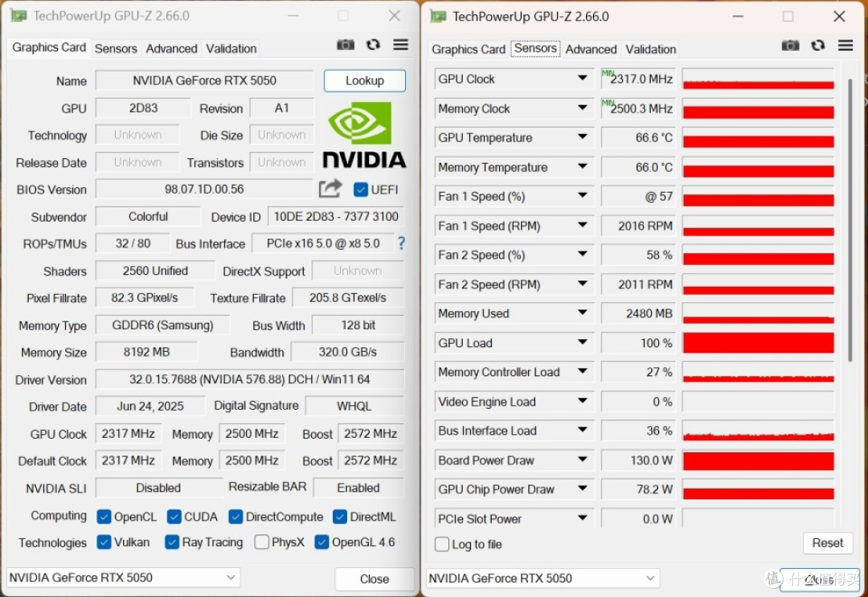This screenshot has width=868, height=597.
Task: Toggle the CUDA checkbox
Action: pos(174,517)
